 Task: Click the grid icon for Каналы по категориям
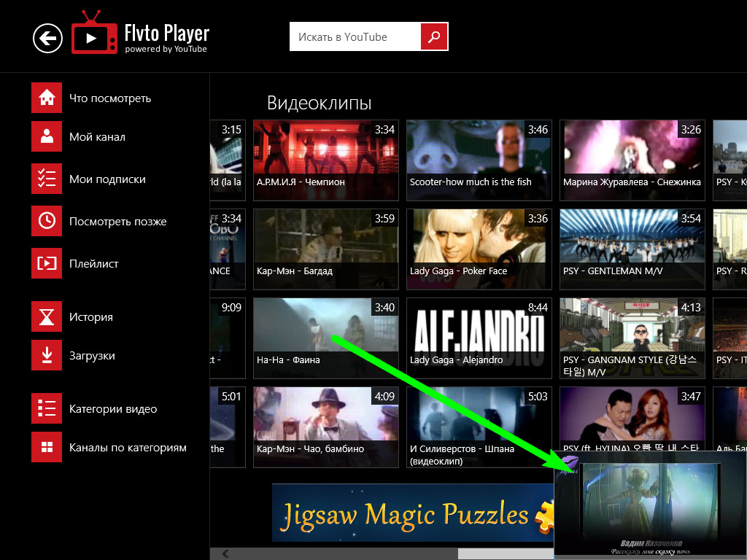[47, 447]
